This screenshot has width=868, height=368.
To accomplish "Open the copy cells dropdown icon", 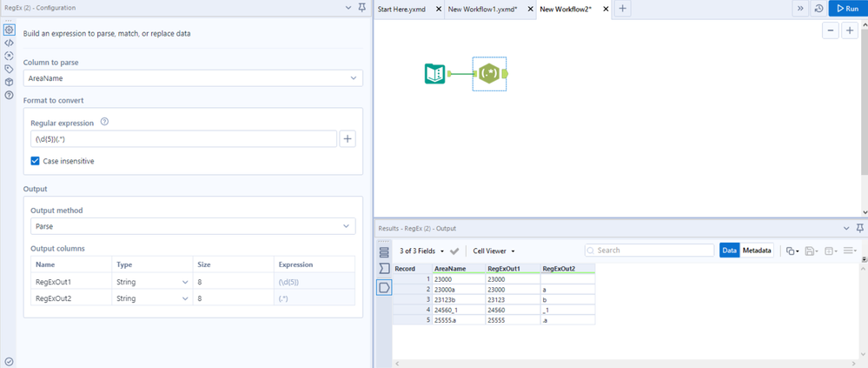I will pyautogui.click(x=792, y=251).
